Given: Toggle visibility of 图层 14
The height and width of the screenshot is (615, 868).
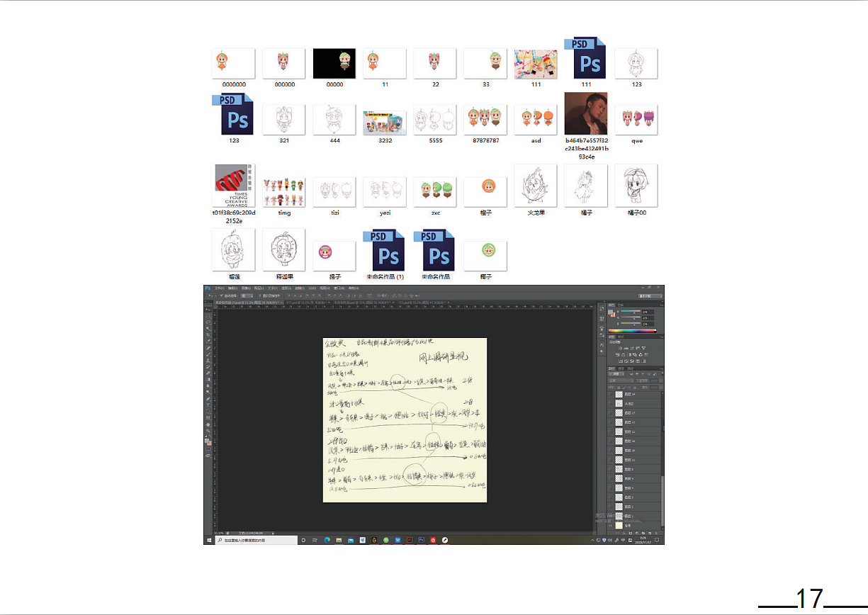Looking at the screenshot, I should coord(610,395).
